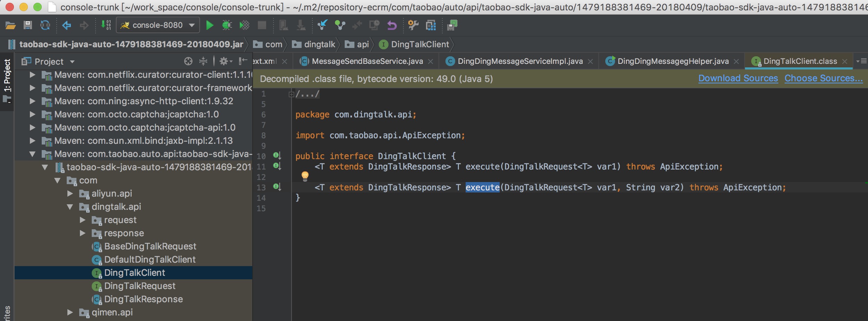Click the Choose Sources link

point(824,78)
